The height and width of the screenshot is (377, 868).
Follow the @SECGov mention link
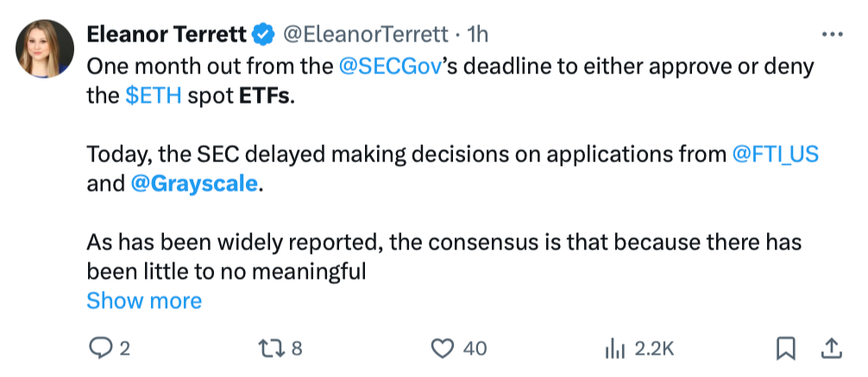click(x=393, y=66)
